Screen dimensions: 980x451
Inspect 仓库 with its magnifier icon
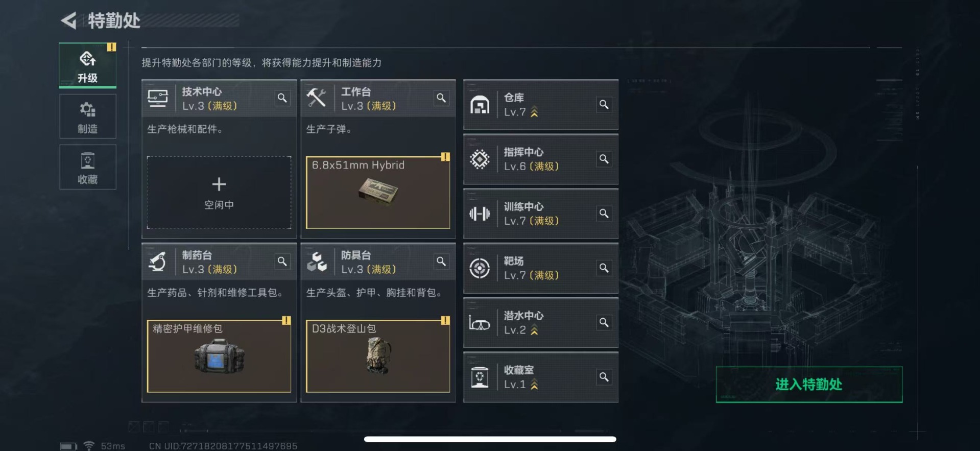(x=604, y=105)
